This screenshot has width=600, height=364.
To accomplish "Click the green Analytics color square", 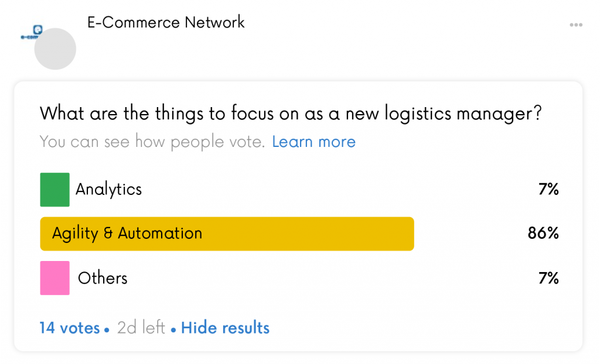I will click(54, 190).
